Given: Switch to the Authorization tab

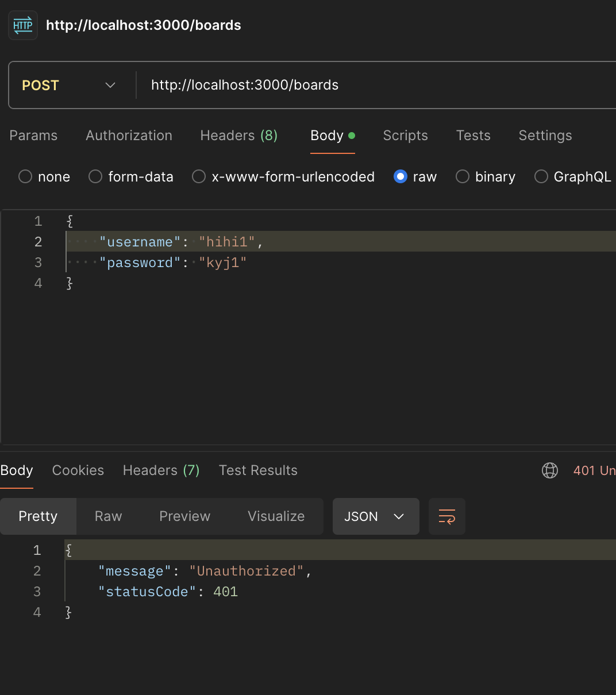Looking at the screenshot, I should point(129,136).
